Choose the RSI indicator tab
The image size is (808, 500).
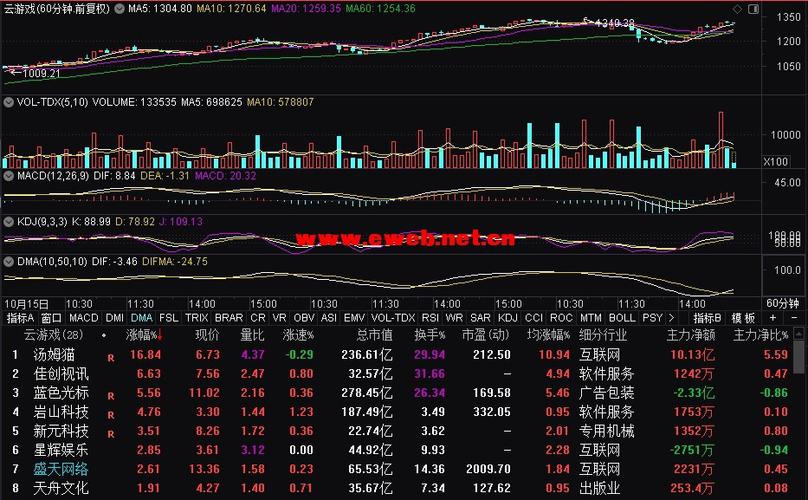click(430, 318)
